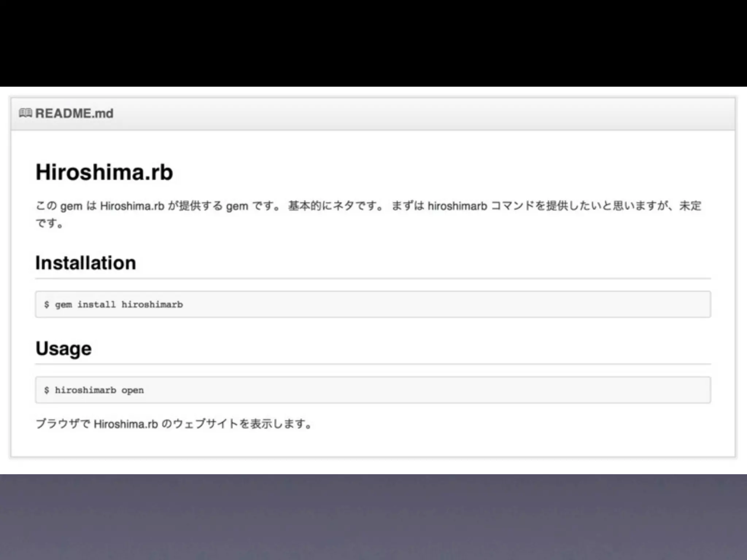Click the dollar sign before gem install

pos(46,304)
